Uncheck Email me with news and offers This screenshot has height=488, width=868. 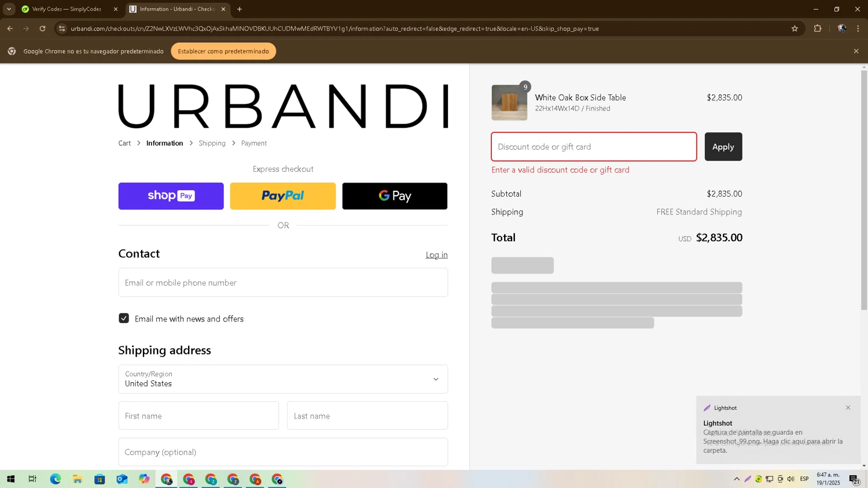124,319
